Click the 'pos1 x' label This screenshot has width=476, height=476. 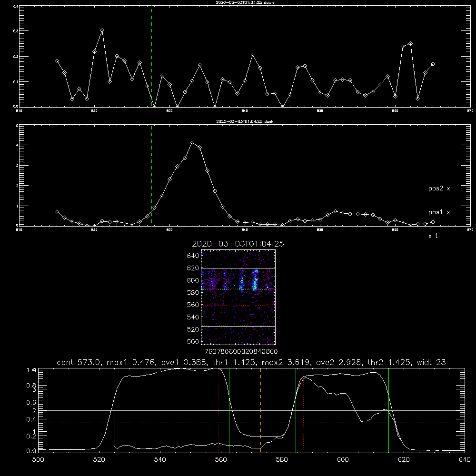pyautogui.click(x=439, y=212)
